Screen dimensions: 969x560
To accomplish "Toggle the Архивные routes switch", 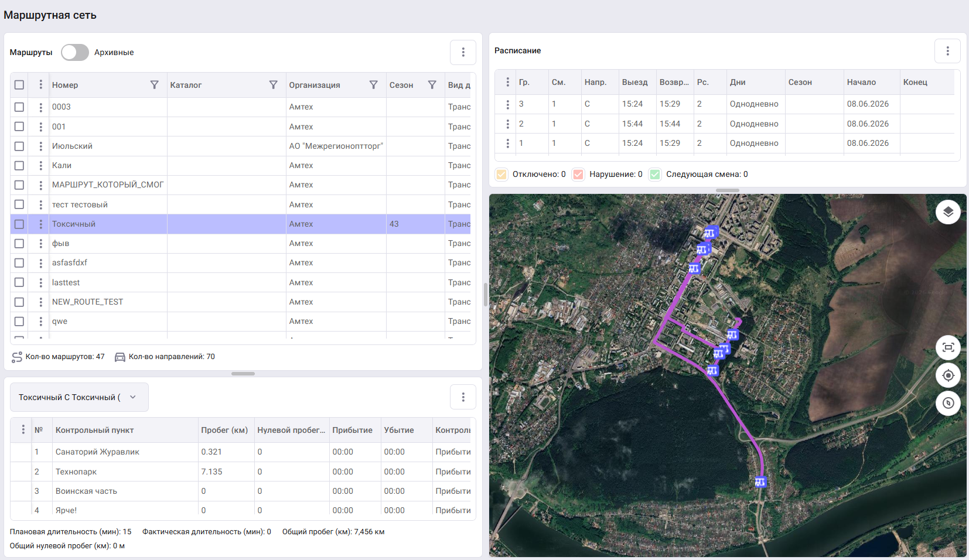I will 74,52.
